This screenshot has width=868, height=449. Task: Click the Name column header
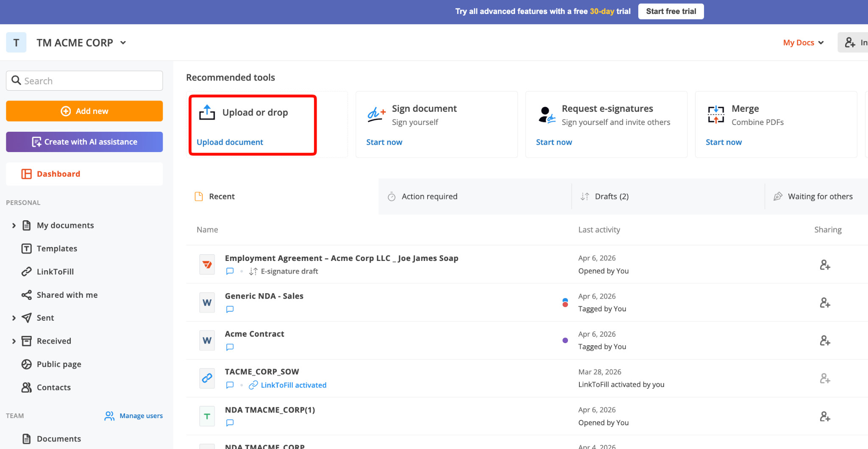207,230
